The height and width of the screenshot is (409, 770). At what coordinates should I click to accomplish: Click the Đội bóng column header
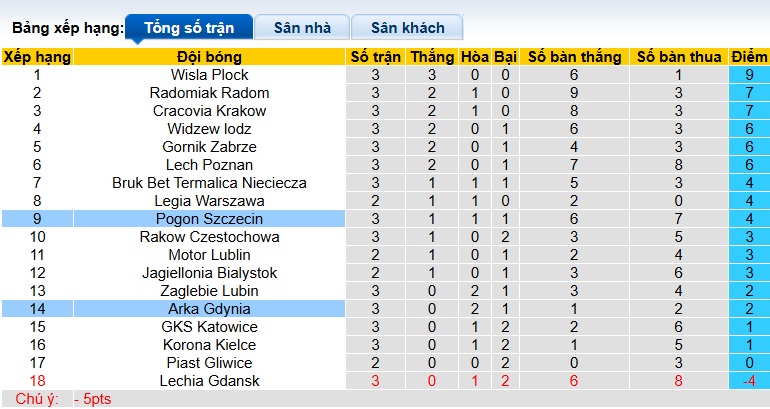point(210,57)
